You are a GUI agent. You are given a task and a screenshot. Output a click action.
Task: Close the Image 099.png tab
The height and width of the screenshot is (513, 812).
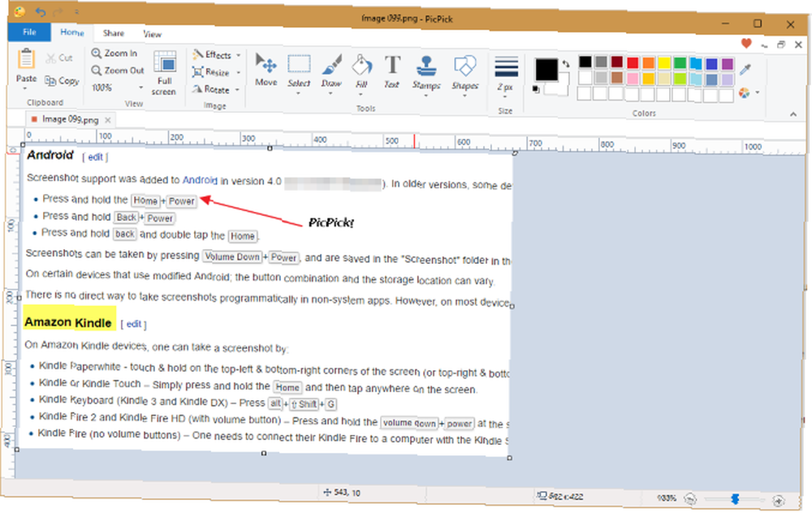(108, 120)
